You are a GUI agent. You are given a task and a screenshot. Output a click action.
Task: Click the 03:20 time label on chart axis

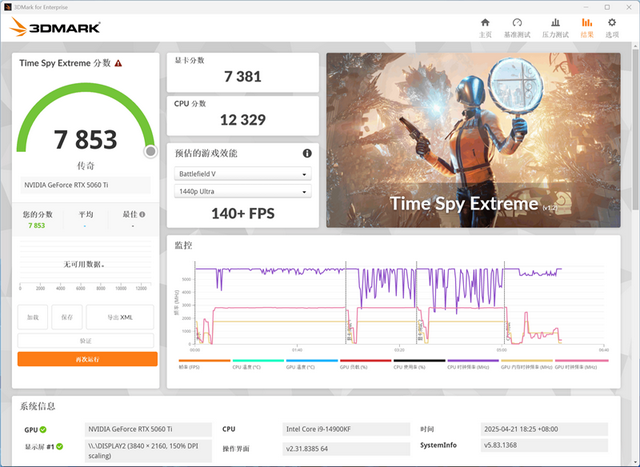399,350
